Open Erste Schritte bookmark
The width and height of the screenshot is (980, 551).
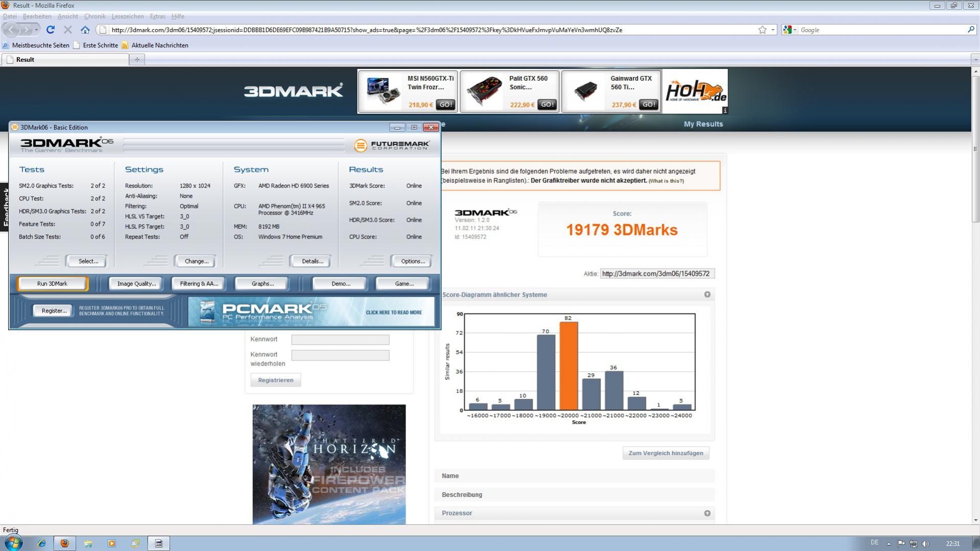click(x=95, y=45)
